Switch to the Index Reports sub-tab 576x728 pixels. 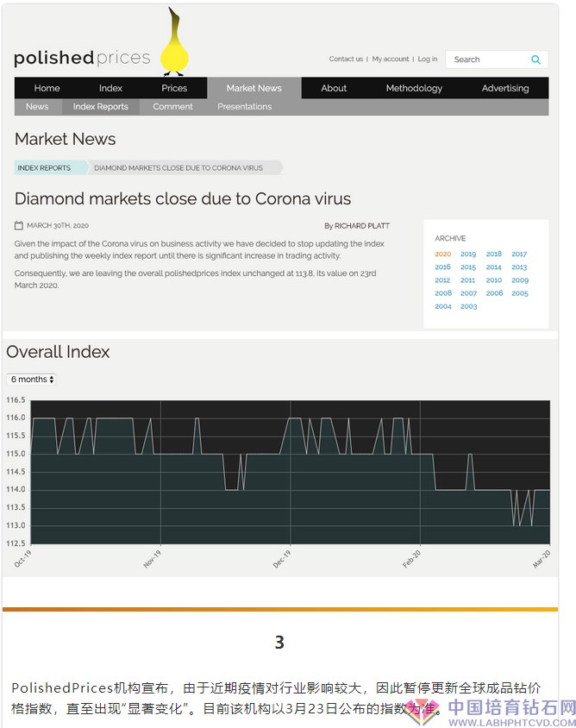pos(100,106)
